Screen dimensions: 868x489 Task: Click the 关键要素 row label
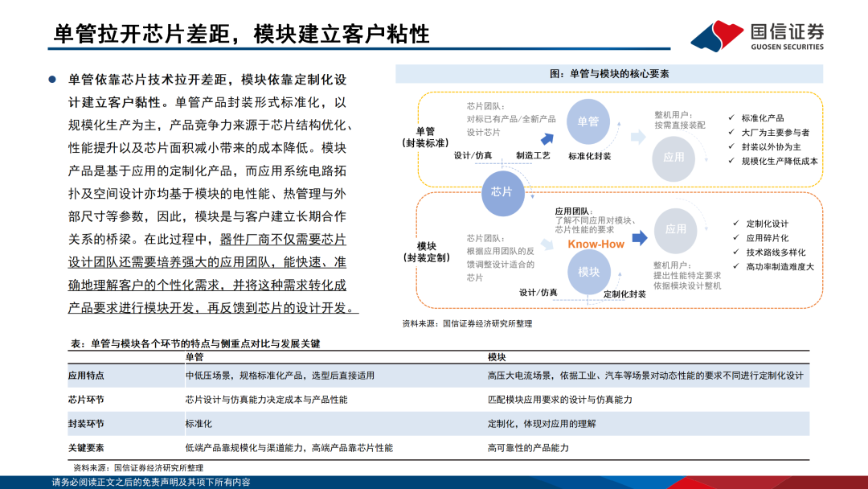[x=86, y=447]
